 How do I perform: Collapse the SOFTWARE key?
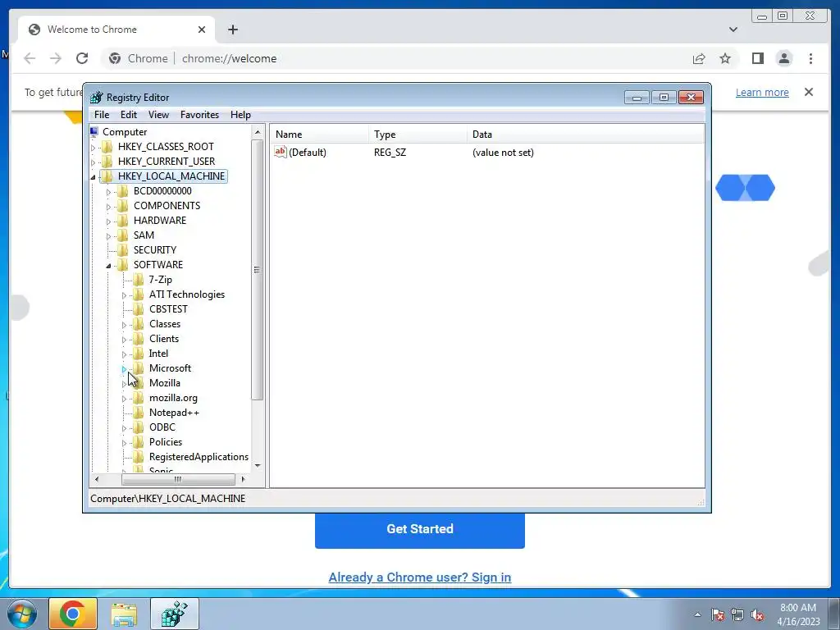(109, 266)
